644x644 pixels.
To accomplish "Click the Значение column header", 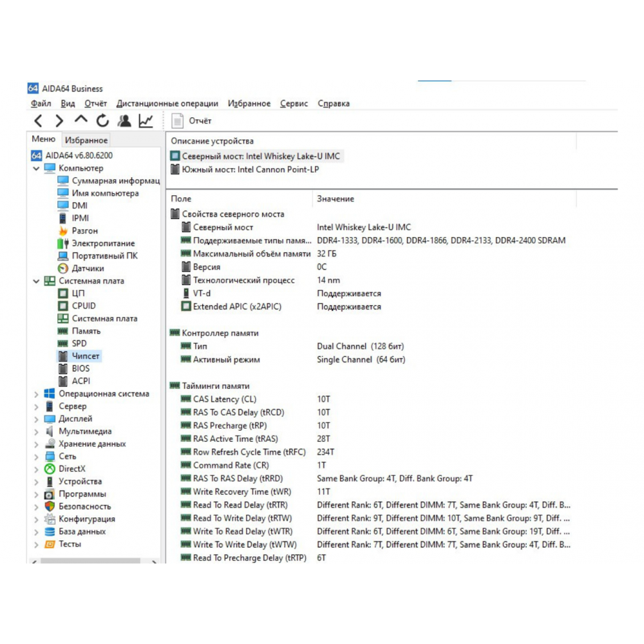I will pyautogui.click(x=444, y=199).
